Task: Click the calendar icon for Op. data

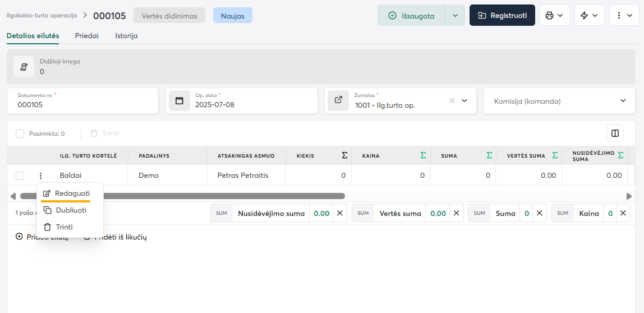Action: tap(180, 101)
